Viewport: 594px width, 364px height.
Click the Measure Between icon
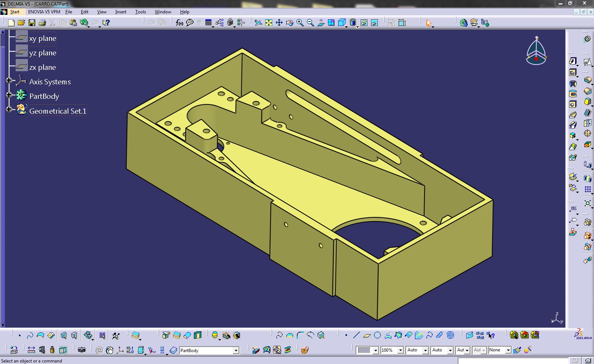[x=31, y=350]
